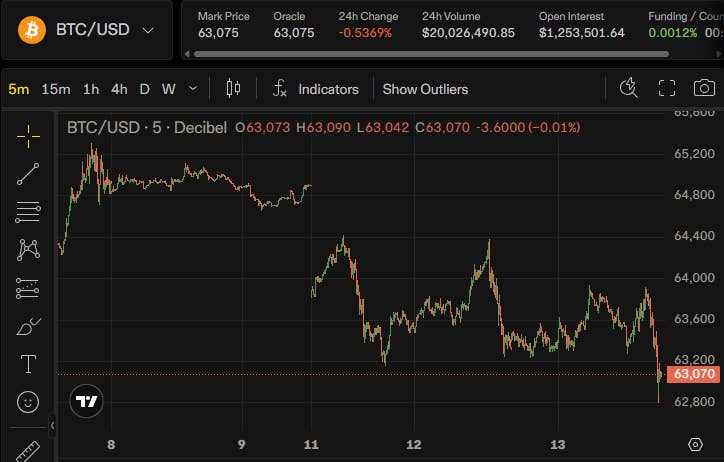The height and width of the screenshot is (462, 724).
Task: Click the market stats horizontal scrollbar
Action: click(431, 54)
